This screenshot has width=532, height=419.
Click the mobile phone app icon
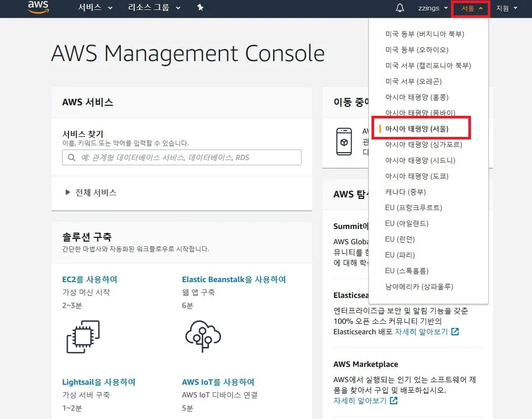(344, 141)
